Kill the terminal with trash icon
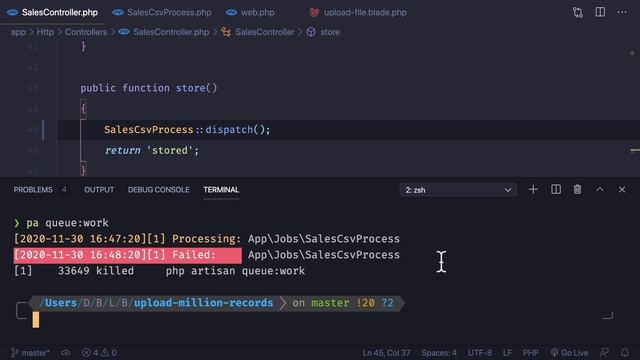This screenshot has width=640, height=360. (x=578, y=189)
